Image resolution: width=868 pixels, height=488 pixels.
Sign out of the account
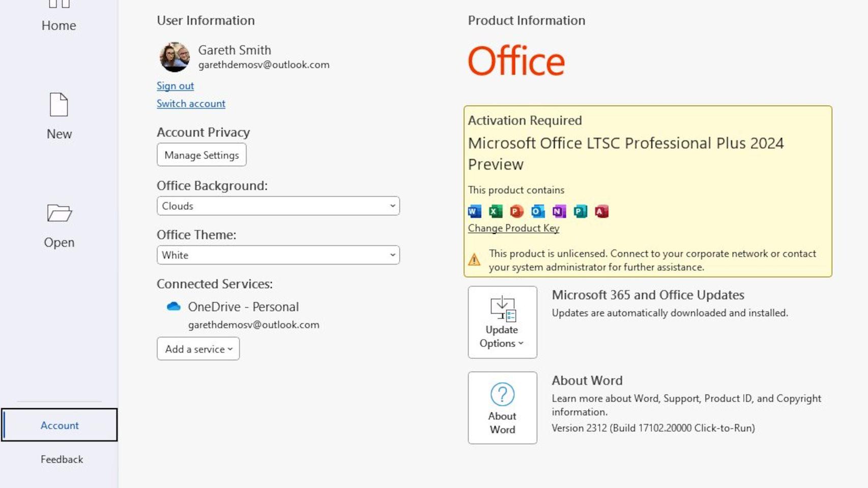(x=175, y=86)
